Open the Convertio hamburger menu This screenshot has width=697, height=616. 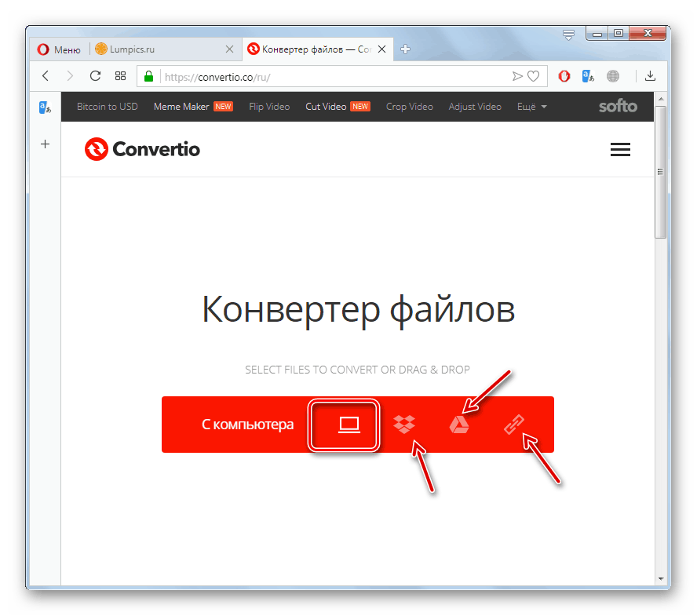(620, 149)
